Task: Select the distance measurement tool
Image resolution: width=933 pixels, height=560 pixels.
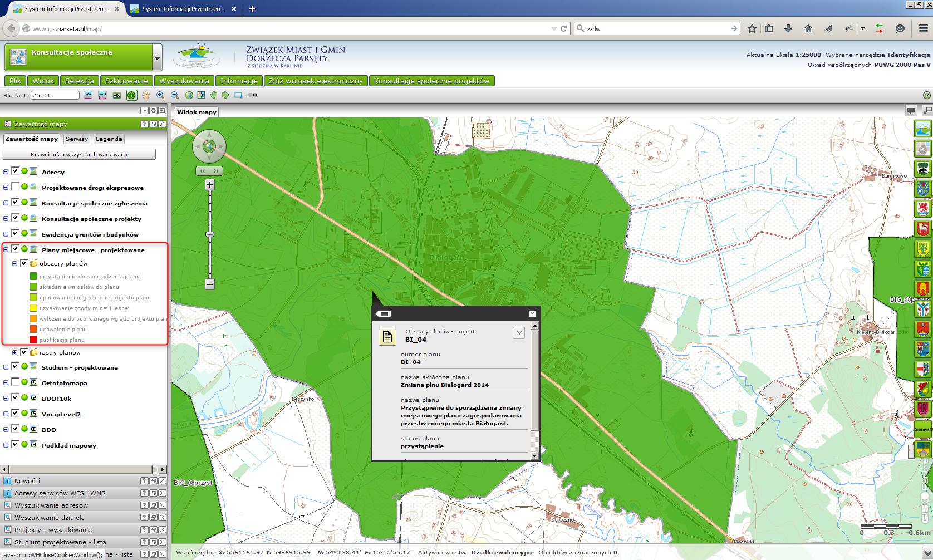Action: coord(88,95)
